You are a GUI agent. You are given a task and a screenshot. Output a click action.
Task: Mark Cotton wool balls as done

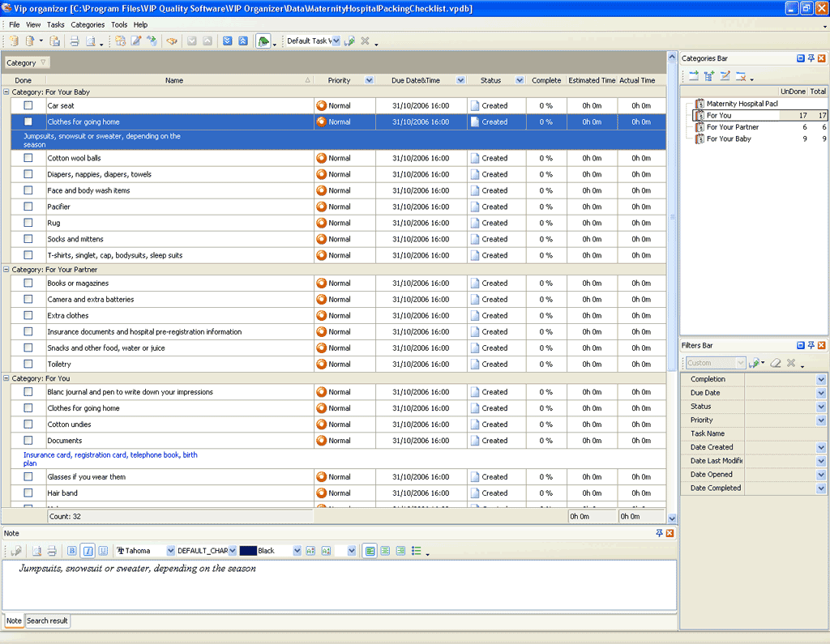pyautogui.click(x=28, y=158)
